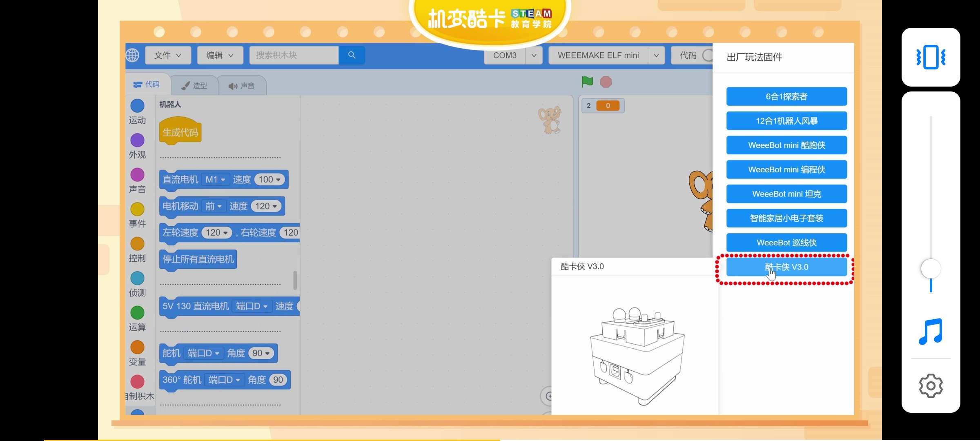Click the volume slider knob
Screen dimensions: 980x441
(931, 269)
